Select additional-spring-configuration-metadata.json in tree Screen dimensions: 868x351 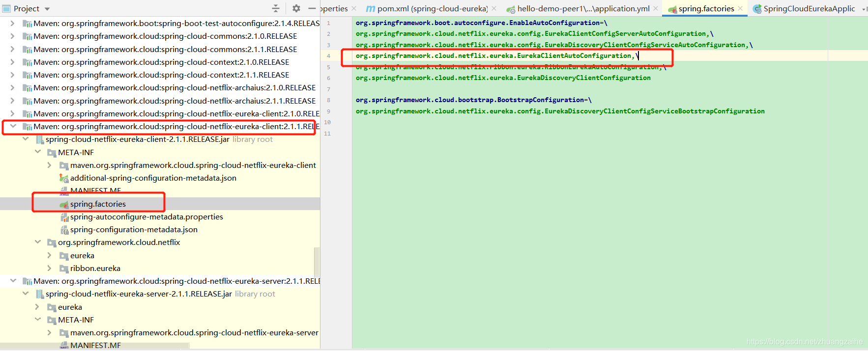click(x=153, y=178)
